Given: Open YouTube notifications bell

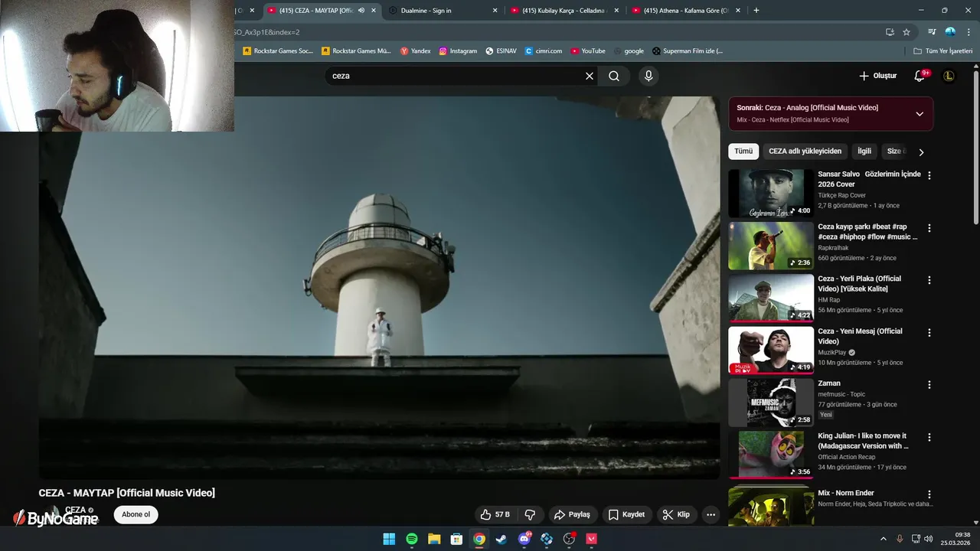Looking at the screenshot, I should 920,76.
